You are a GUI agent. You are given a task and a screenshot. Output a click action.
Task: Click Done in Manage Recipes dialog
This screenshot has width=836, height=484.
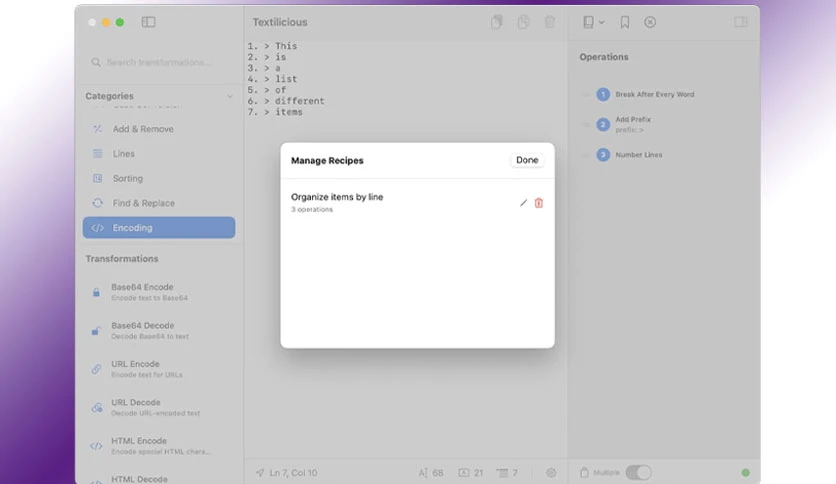click(527, 160)
